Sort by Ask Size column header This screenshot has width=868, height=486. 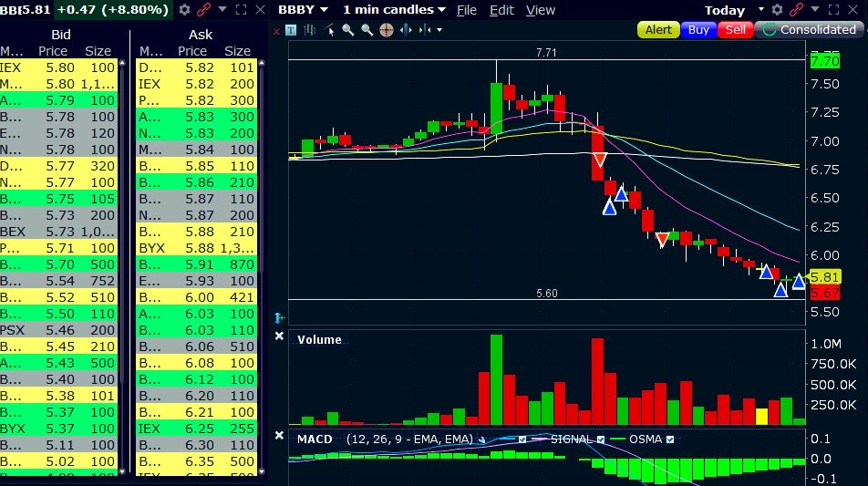click(x=237, y=51)
